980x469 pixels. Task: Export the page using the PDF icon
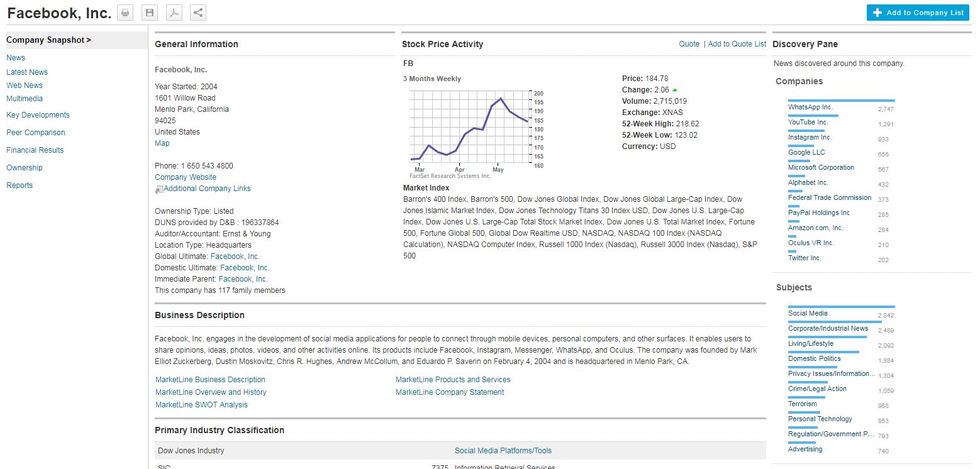point(174,13)
